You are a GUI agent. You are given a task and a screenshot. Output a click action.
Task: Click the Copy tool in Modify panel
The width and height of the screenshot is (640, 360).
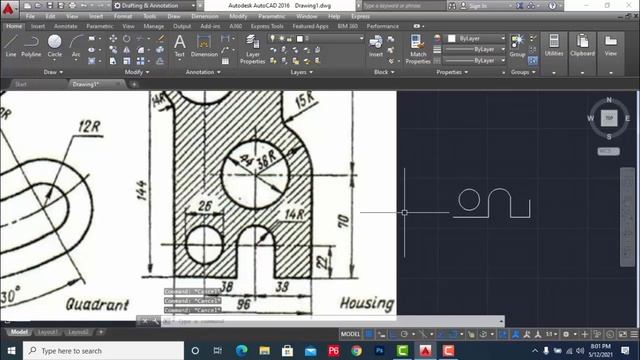[x=113, y=50]
